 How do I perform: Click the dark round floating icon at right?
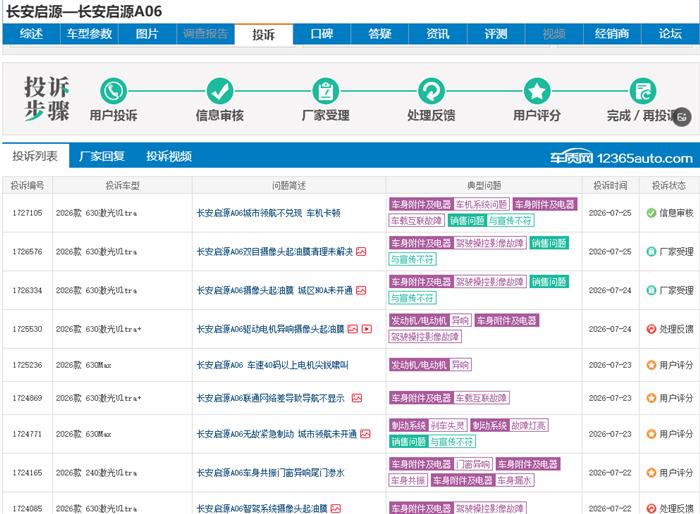(x=682, y=117)
